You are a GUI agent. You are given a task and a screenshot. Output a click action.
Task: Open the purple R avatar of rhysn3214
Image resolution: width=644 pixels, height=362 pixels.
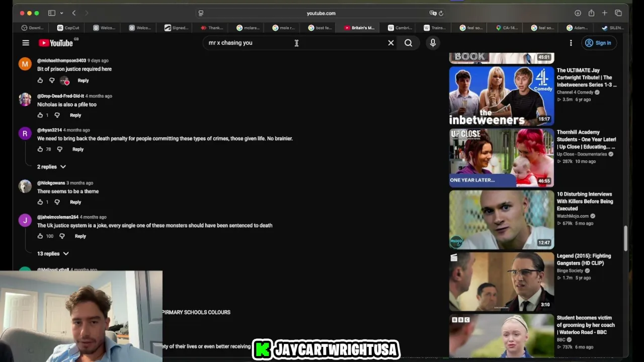coord(25,133)
